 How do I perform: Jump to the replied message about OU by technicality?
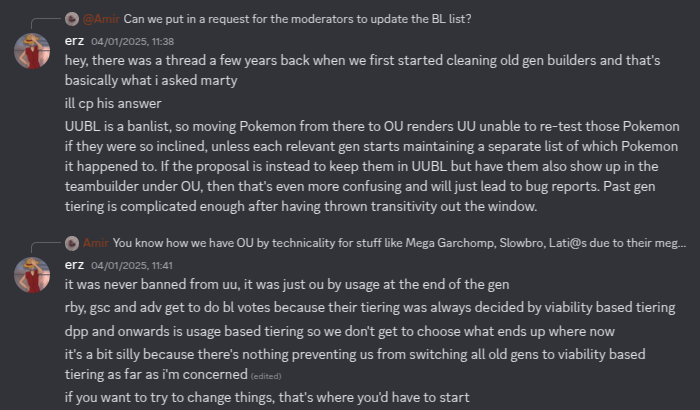400,242
